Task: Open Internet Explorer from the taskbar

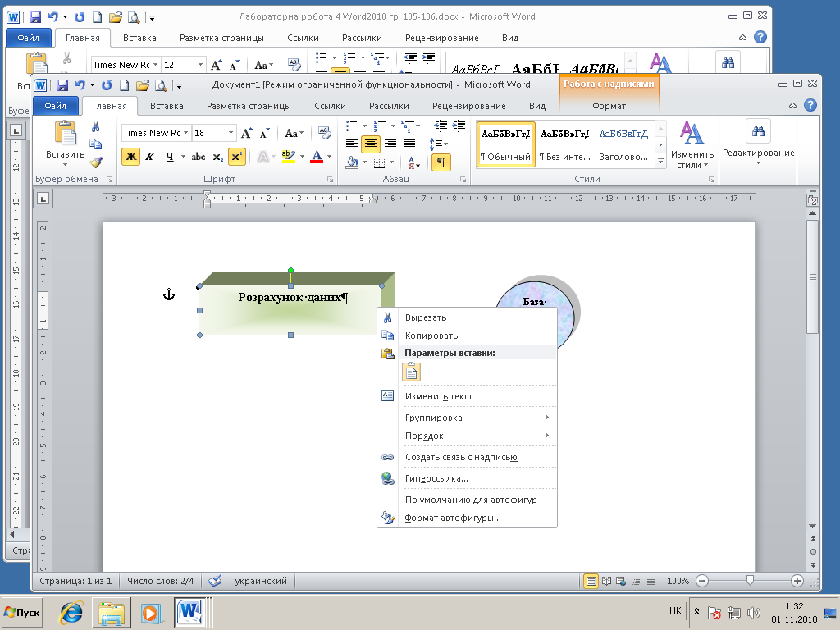Action: 71,612
